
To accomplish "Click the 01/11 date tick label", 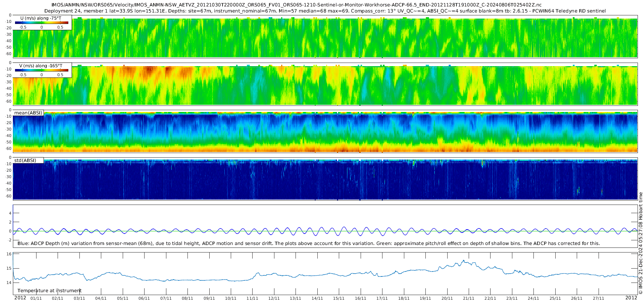I will point(36,298).
